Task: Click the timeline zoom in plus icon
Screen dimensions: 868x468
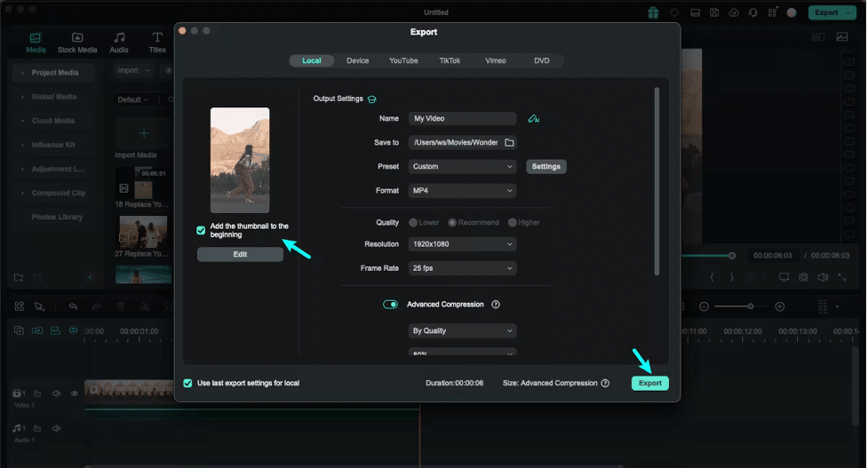Action: tap(779, 306)
